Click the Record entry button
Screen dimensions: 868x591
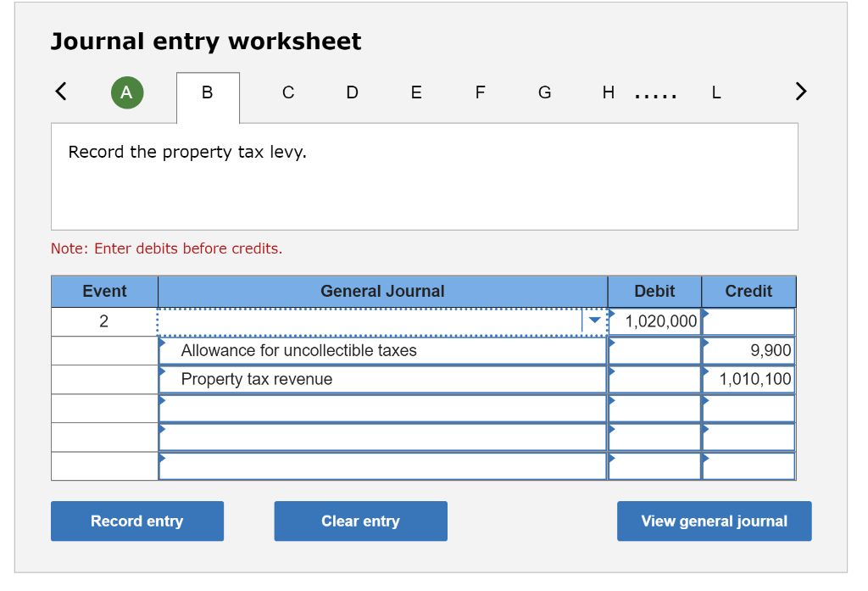136,521
